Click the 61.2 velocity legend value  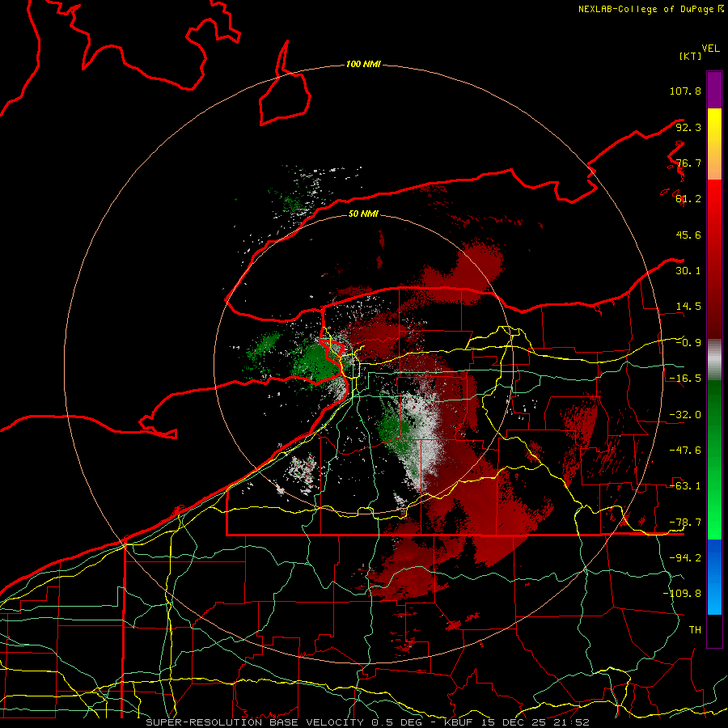click(688, 199)
